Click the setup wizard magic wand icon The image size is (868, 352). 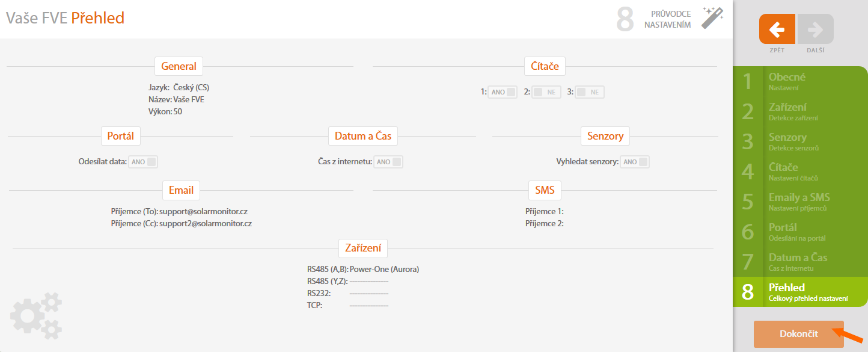pos(712,18)
